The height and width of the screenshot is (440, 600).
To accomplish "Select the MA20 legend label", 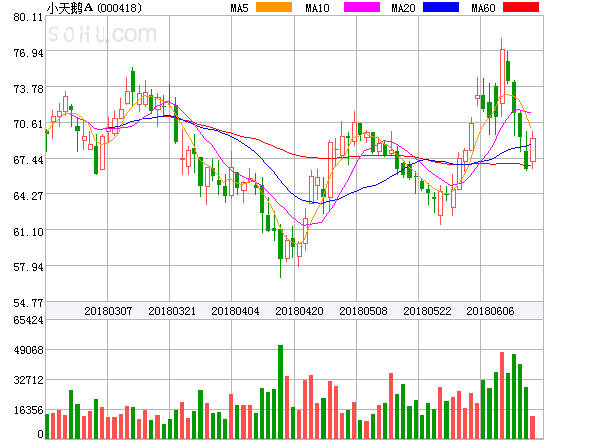I will click(403, 8).
